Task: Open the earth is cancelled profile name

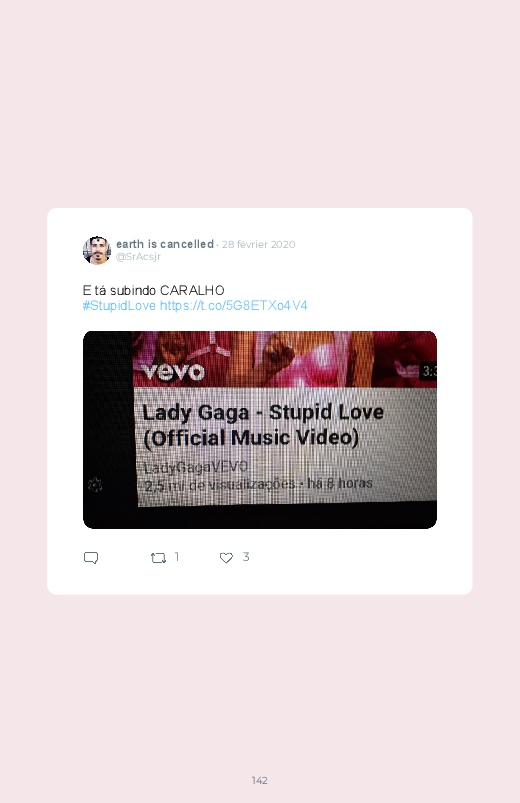Action: (x=165, y=244)
